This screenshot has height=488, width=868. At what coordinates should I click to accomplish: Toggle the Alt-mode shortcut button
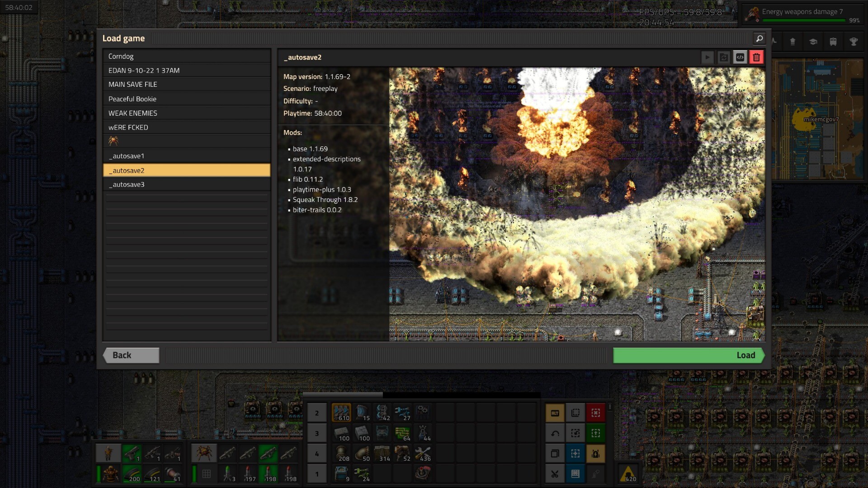point(555,413)
